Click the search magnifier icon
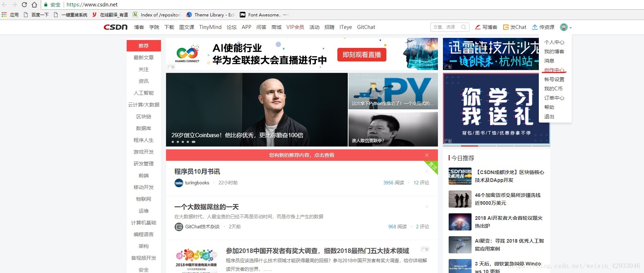644x273 pixels. (x=464, y=27)
